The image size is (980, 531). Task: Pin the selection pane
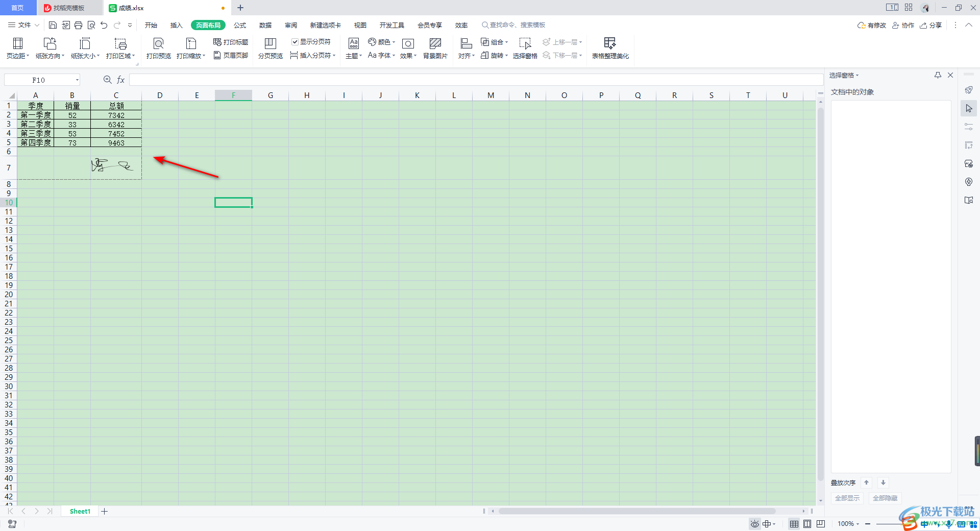pos(938,75)
